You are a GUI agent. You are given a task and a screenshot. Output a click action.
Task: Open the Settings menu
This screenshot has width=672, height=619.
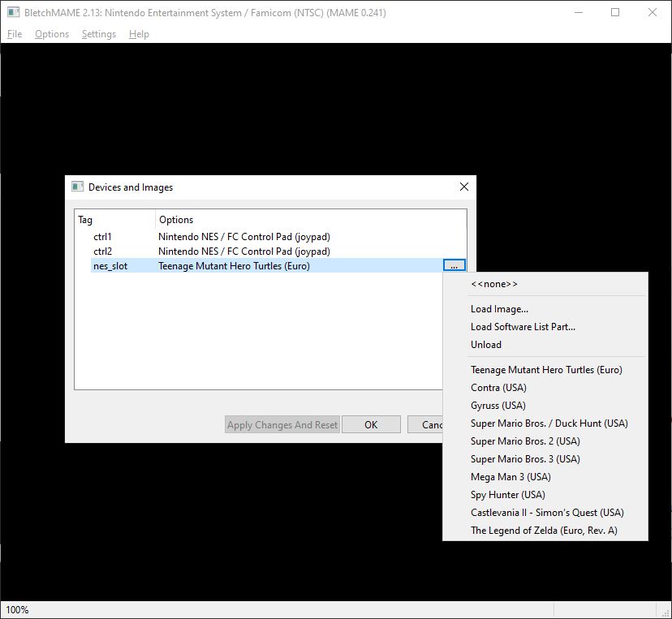point(98,34)
